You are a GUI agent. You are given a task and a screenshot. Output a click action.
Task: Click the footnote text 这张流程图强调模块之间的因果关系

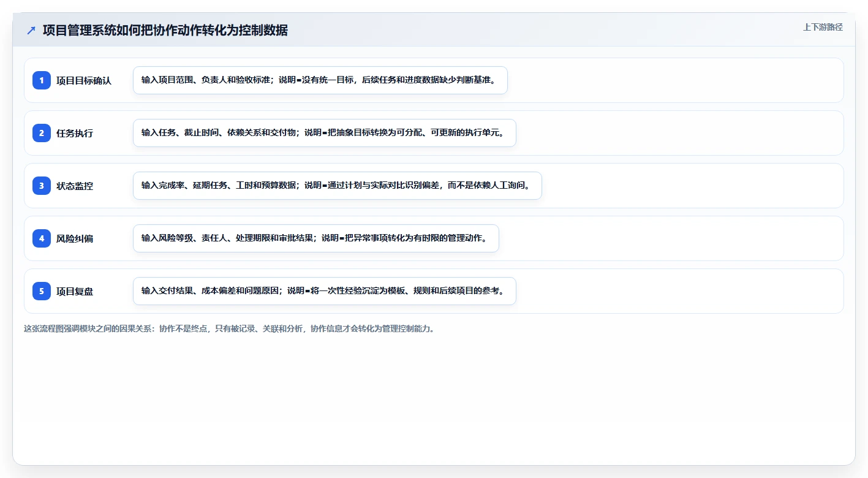230,328
